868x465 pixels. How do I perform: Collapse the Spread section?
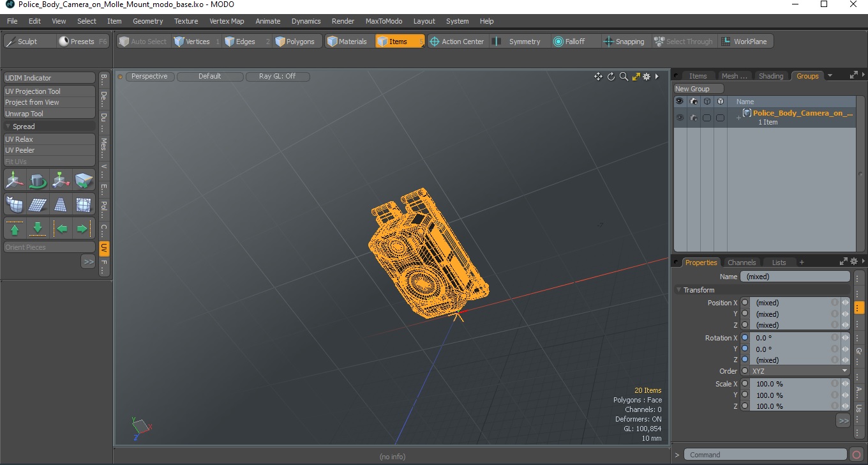(8, 126)
